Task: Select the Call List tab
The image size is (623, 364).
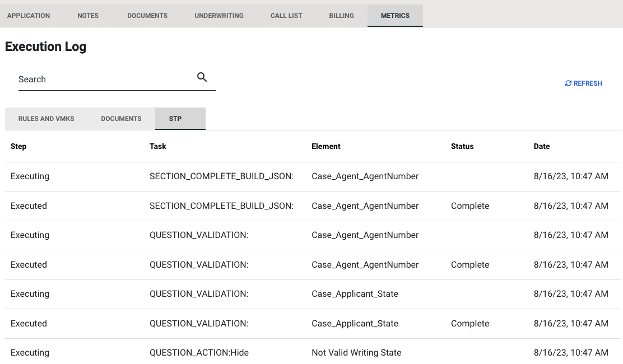Action: pos(286,16)
